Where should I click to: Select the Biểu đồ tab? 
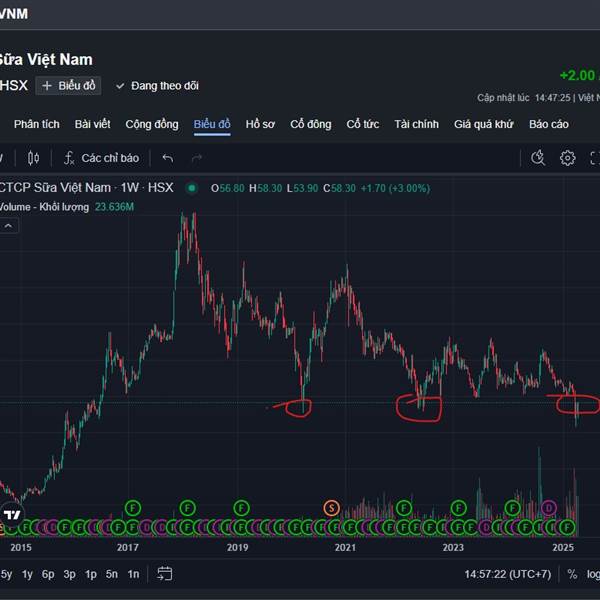pos(212,124)
